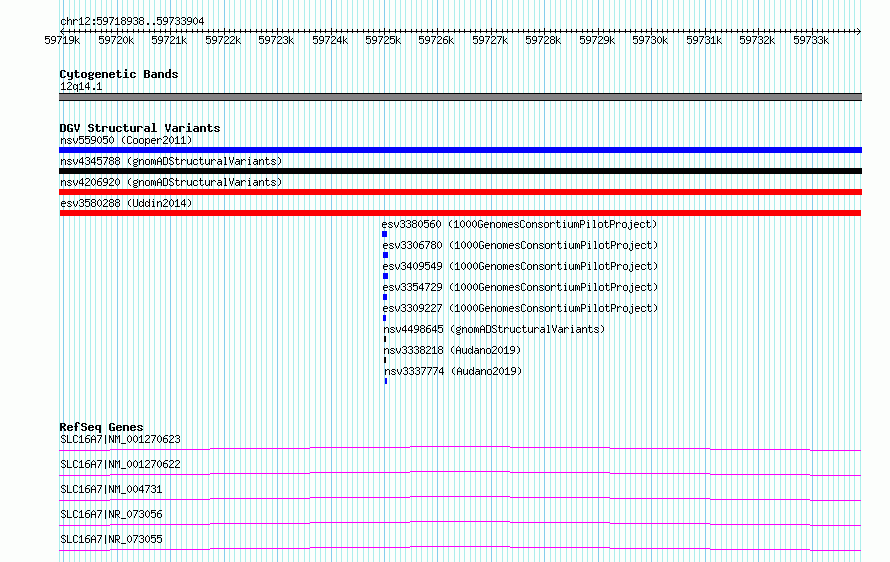
Task: Click esv3354729 1000Genomes variant label
Action: click(520, 287)
